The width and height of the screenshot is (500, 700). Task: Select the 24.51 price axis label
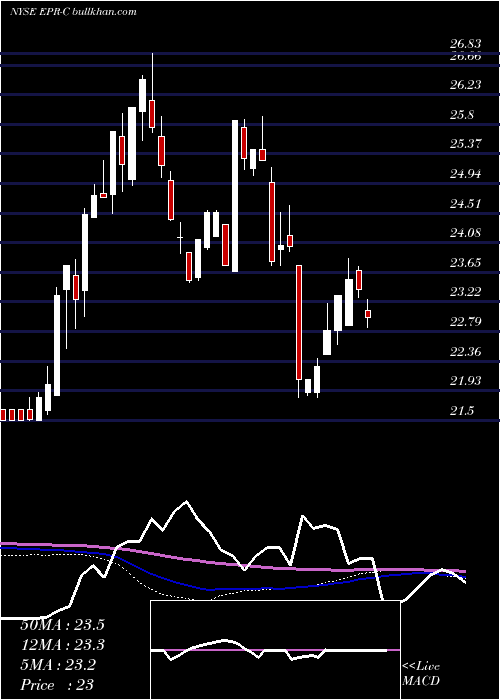[x=465, y=204]
